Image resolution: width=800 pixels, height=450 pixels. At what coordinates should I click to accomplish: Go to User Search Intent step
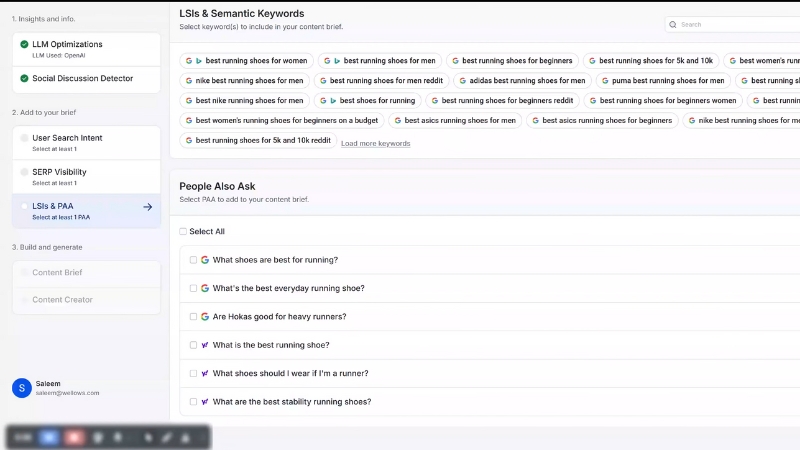pyautogui.click(x=86, y=143)
